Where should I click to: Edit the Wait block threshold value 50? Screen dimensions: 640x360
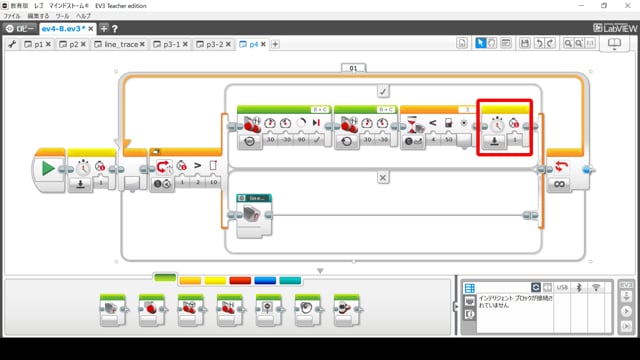(449, 140)
